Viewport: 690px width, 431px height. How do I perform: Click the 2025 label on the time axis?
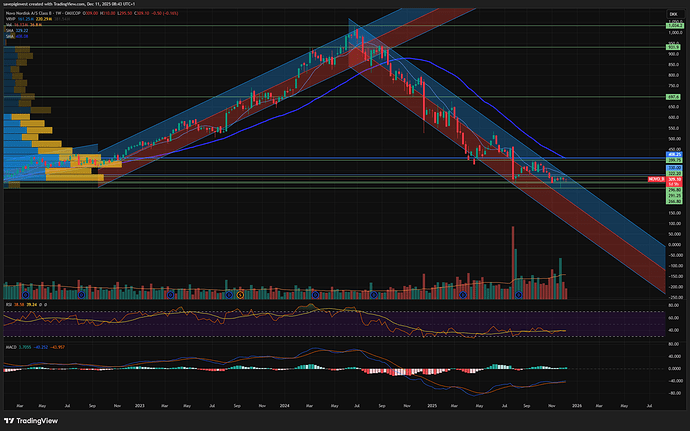click(433, 407)
